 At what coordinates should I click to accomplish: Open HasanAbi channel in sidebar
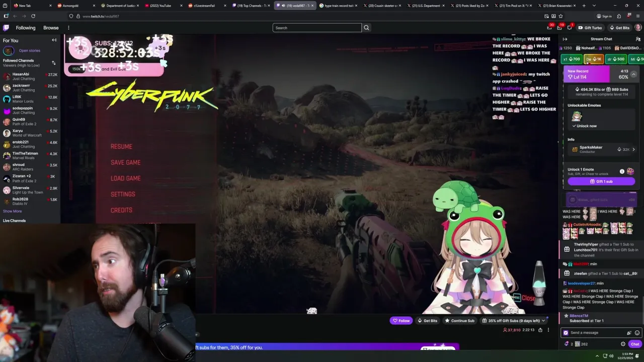[30, 76]
